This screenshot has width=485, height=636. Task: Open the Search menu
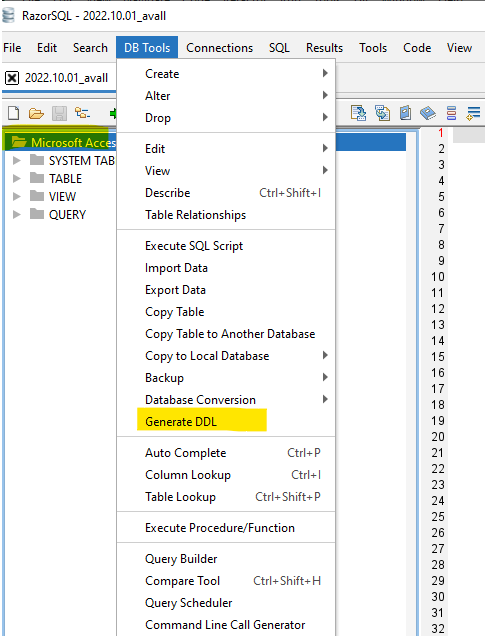[90, 47]
